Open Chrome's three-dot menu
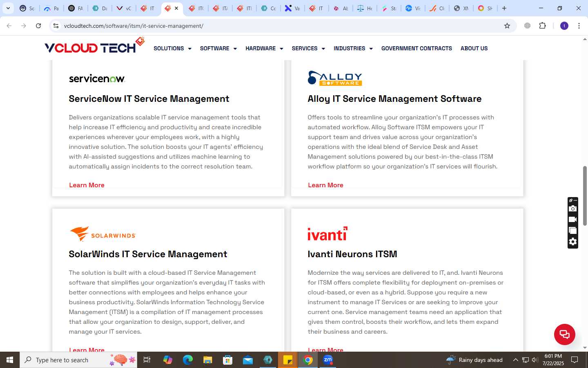588x368 pixels. pyautogui.click(x=579, y=26)
